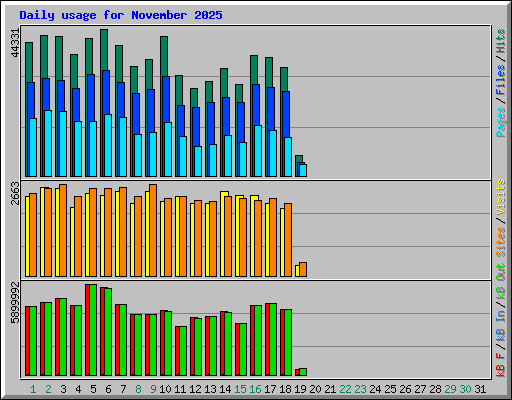This screenshot has height=400, width=512.
Task: Click the middle chart's y-axis value 2663
Action: coord(15,193)
